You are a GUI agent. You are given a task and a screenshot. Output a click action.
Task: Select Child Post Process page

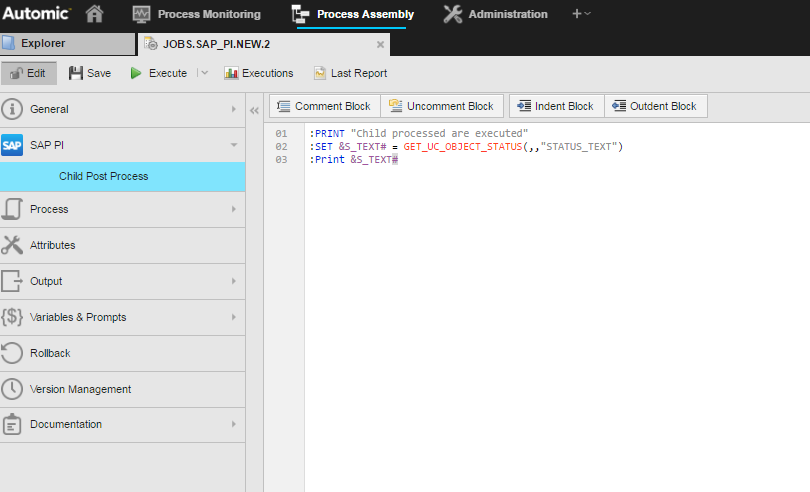click(x=122, y=176)
